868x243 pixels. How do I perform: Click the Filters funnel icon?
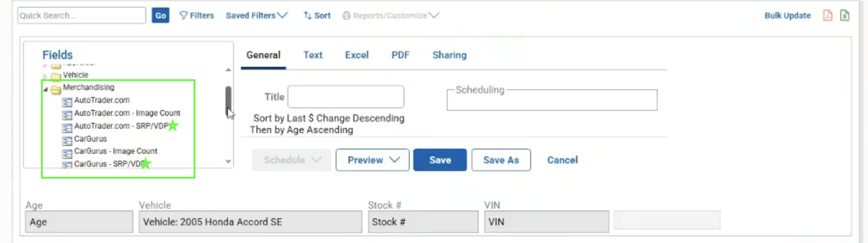[184, 16]
